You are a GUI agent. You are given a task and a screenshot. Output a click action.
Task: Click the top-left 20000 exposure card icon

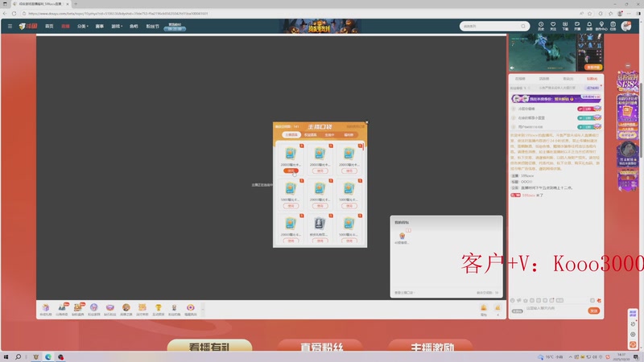(291, 154)
